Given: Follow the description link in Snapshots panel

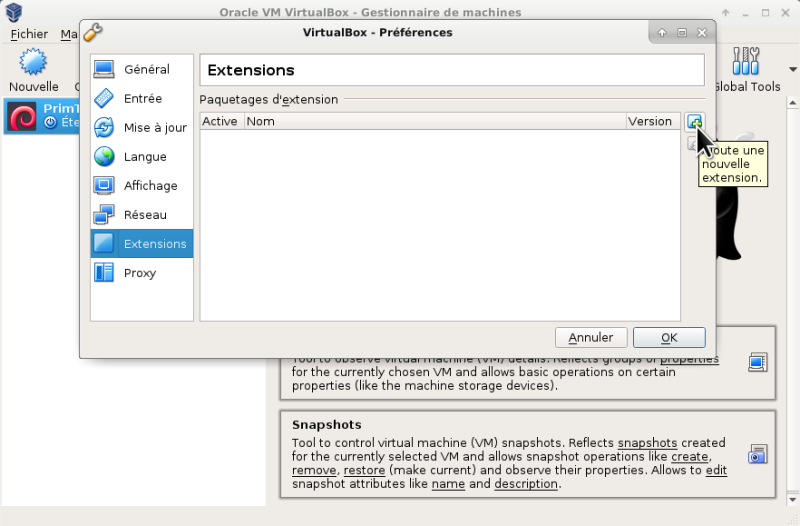Looking at the screenshot, I should (526, 484).
